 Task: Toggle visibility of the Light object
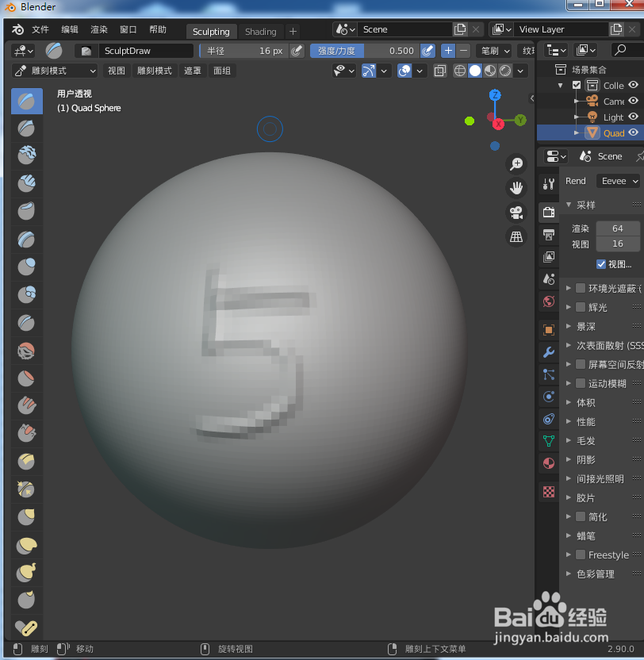(x=632, y=117)
